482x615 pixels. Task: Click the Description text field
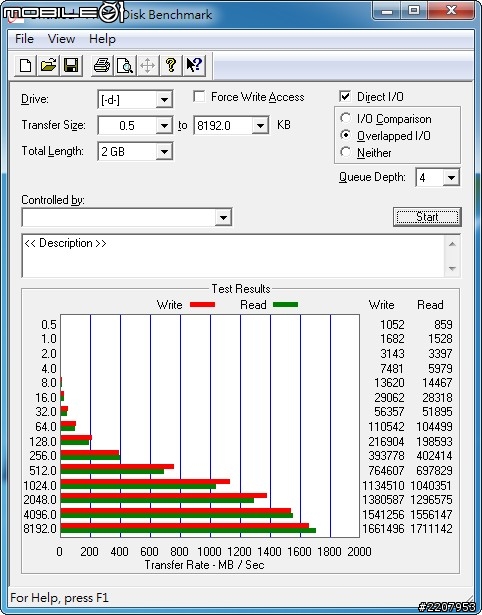[x=234, y=256]
